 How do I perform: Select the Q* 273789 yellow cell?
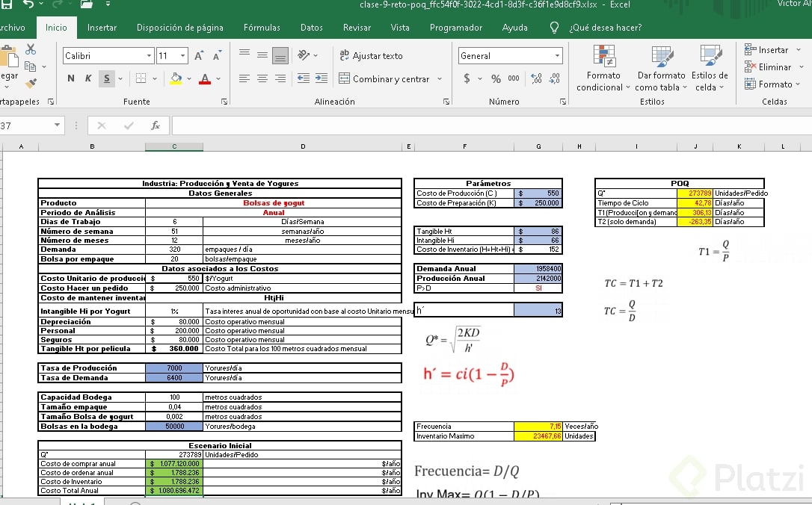click(x=695, y=193)
